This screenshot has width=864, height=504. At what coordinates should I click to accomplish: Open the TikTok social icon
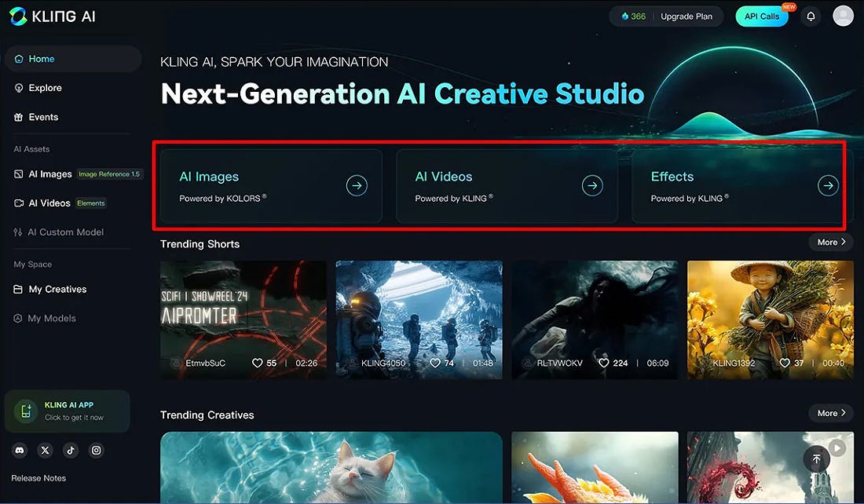[x=71, y=451]
